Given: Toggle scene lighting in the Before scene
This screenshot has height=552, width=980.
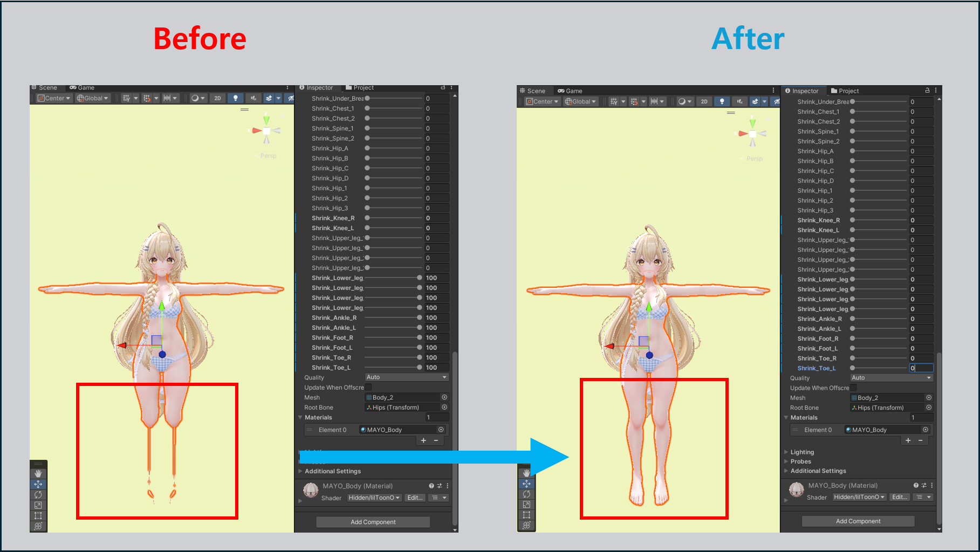Looking at the screenshot, I should tap(235, 98).
